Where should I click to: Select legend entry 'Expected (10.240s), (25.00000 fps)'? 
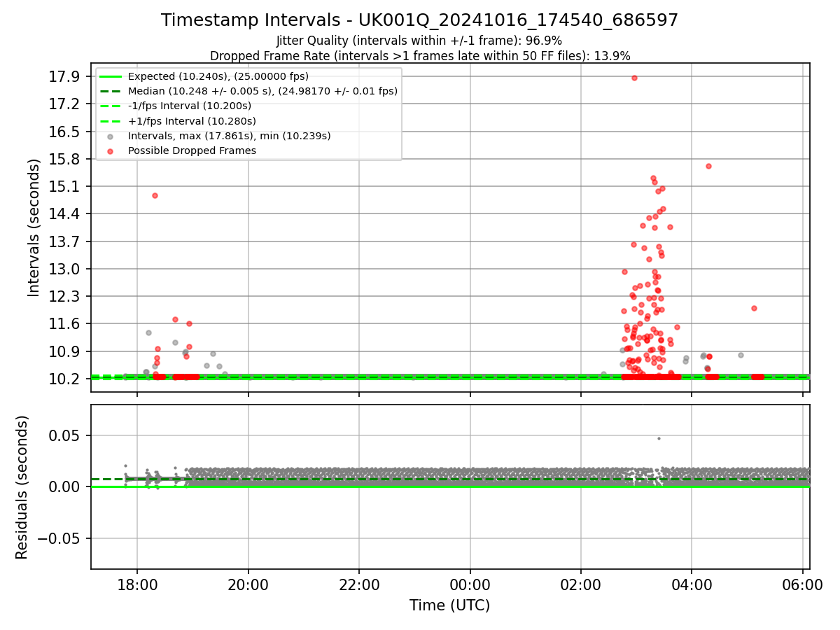point(218,76)
